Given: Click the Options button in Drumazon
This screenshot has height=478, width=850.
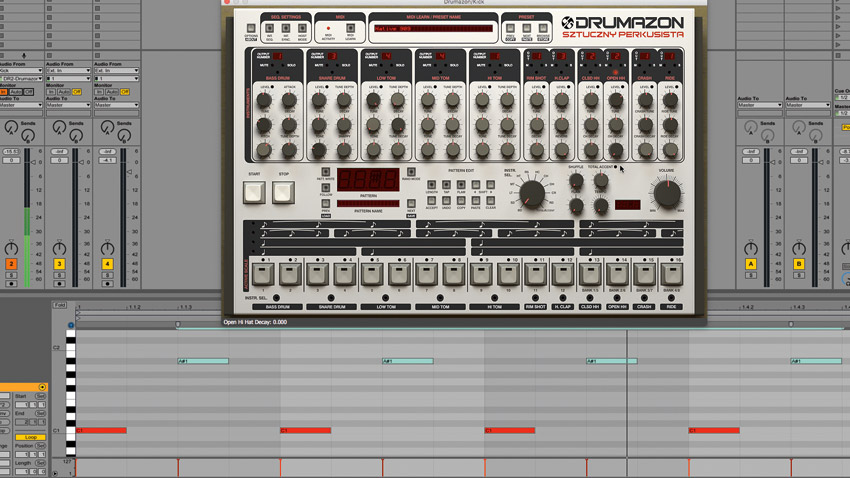Looking at the screenshot, I should click(x=250, y=28).
